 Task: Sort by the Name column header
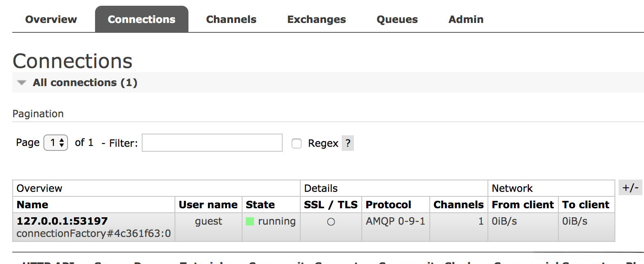tap(32, 205)
